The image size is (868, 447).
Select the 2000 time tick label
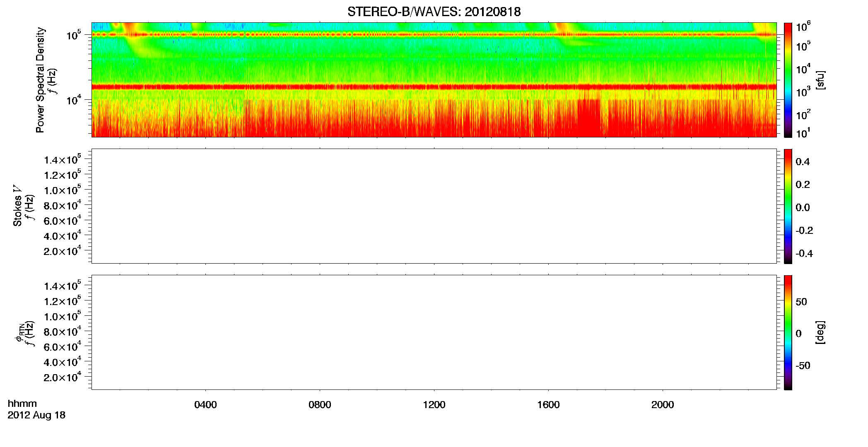(663, 405)
